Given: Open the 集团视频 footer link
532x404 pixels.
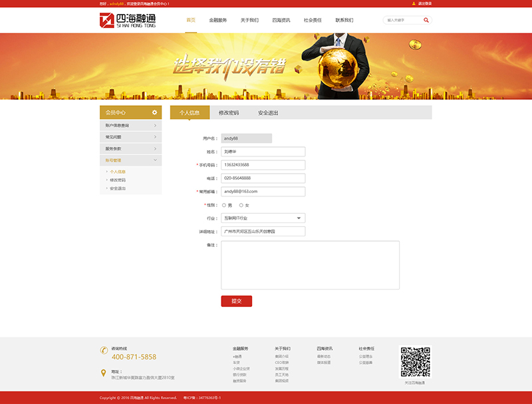Looking at the screenshot, I should [x=281, y=381].
